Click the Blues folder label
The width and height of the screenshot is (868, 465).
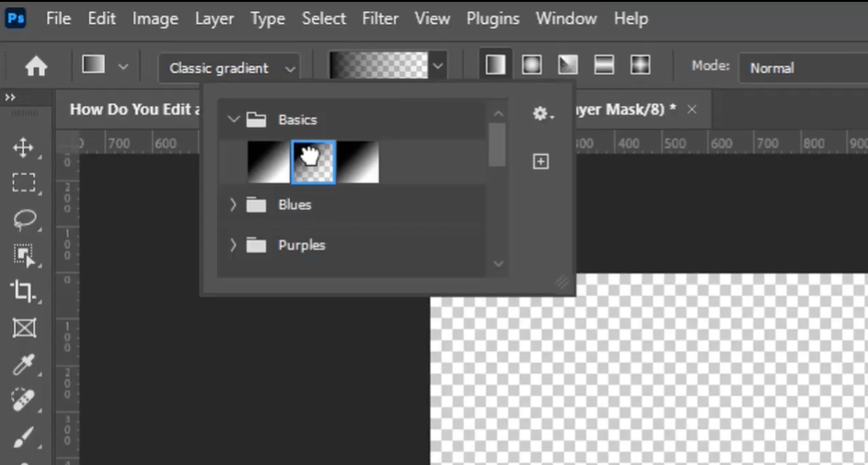click(x=295, y=204)
